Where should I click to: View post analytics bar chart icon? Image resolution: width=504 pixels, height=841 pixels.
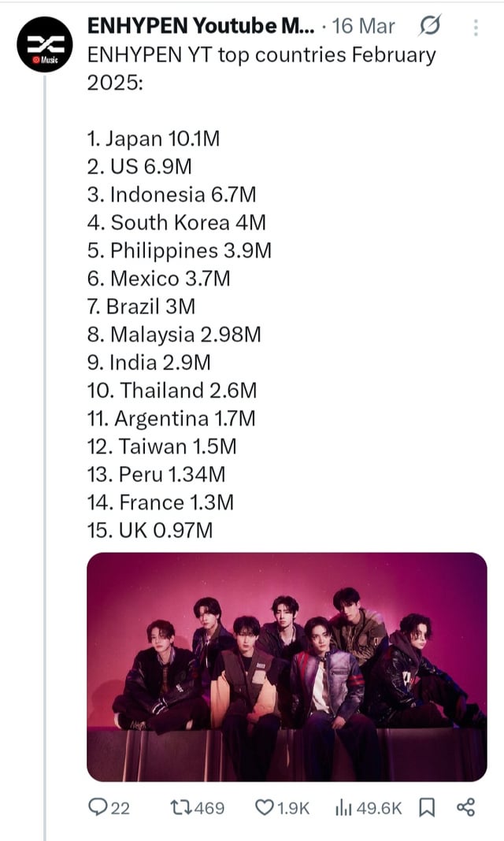coord(343,807)
